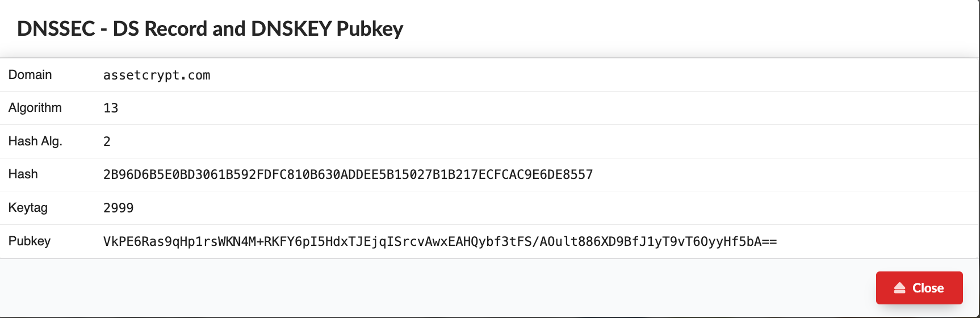This screenshot has height=318, width=980.
Task: Click the word DNSSEC in the heading
Action: click(x=56, y=28)
